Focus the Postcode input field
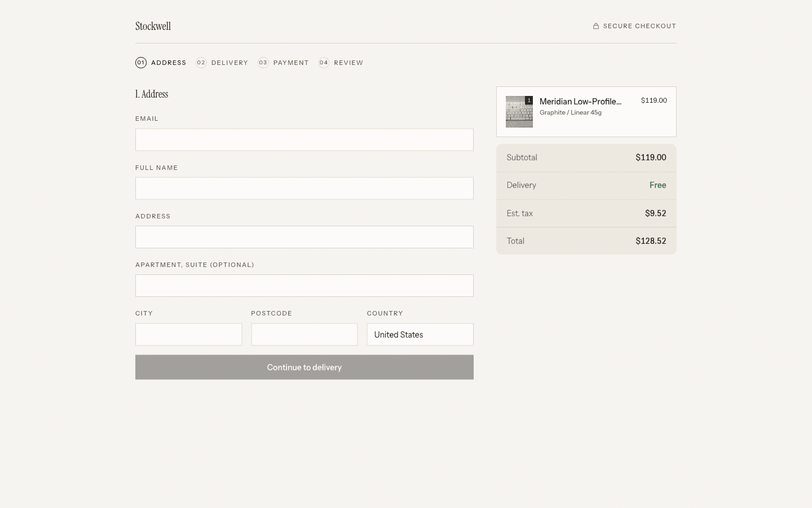 [x=304, y=335]
